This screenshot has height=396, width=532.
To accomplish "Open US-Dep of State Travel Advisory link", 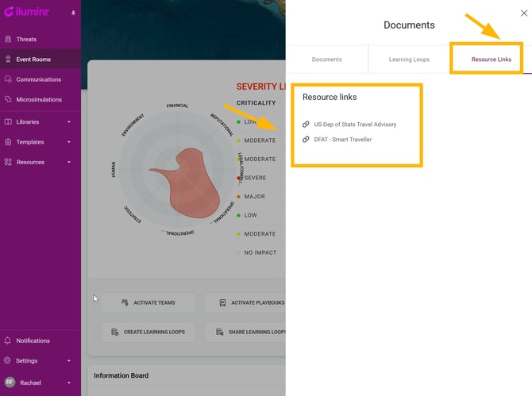I will click(x=354, y=125).
